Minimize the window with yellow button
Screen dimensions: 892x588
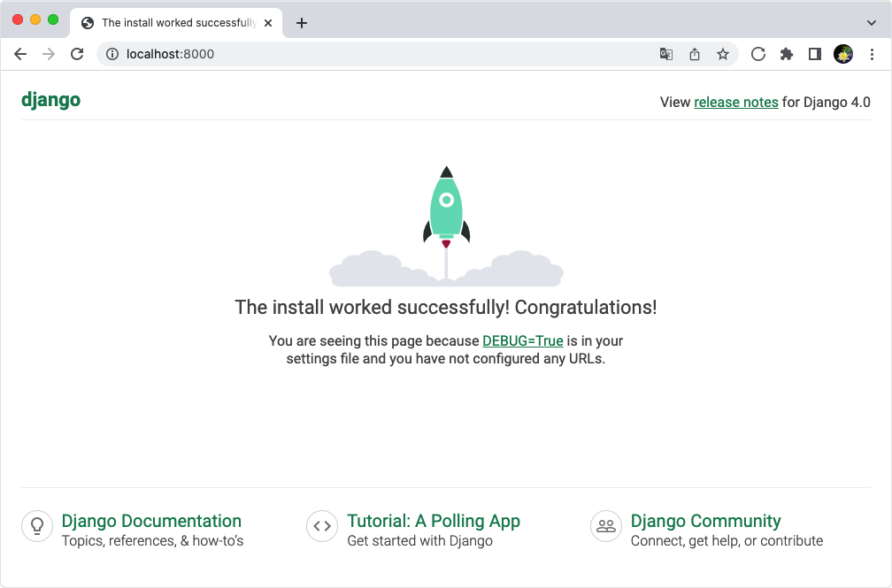pyautogui.click(x=35, y=20)
